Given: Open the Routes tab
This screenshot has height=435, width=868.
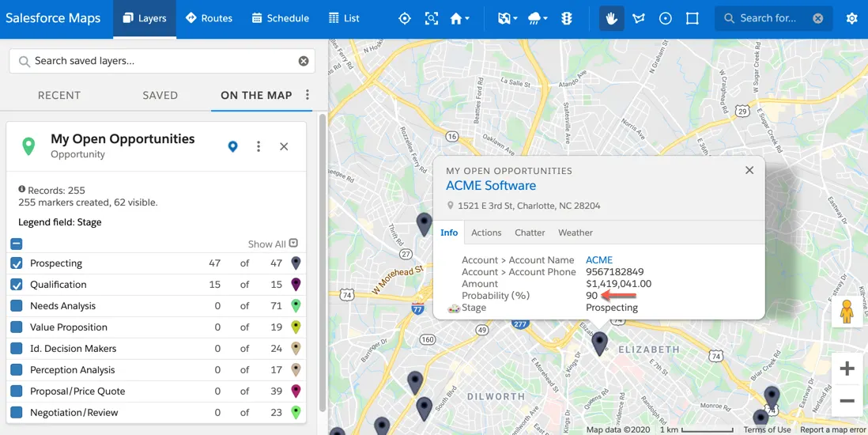Looking at the screenshot, I should pyautogui.click(x=209, y=18).
